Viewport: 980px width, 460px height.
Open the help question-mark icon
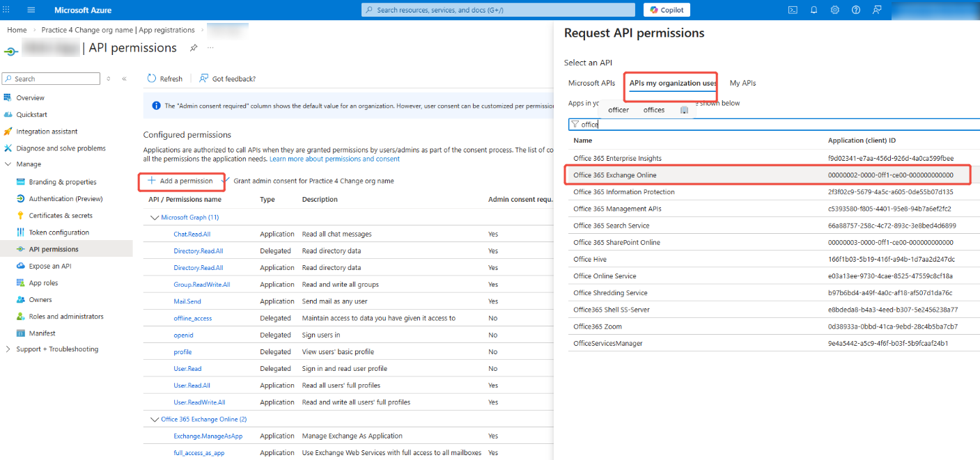pyautogui.click(x=855, y=10)
